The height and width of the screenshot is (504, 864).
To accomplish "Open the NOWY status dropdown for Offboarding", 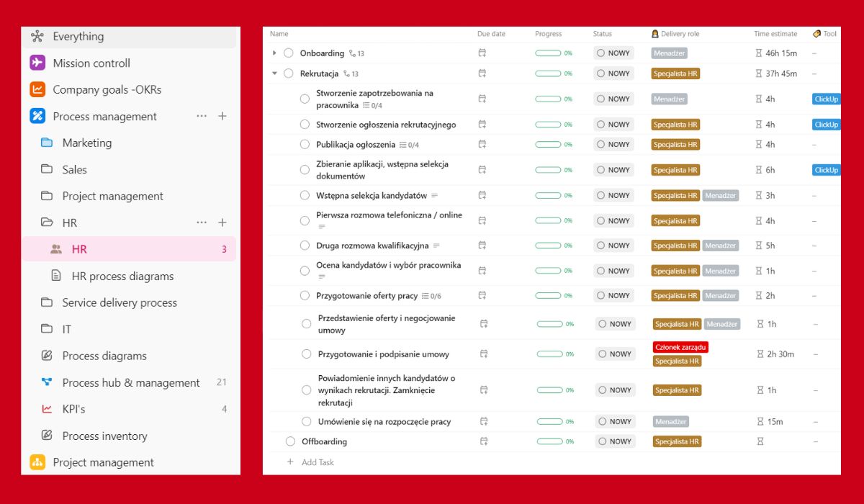I will coord(615,441).
